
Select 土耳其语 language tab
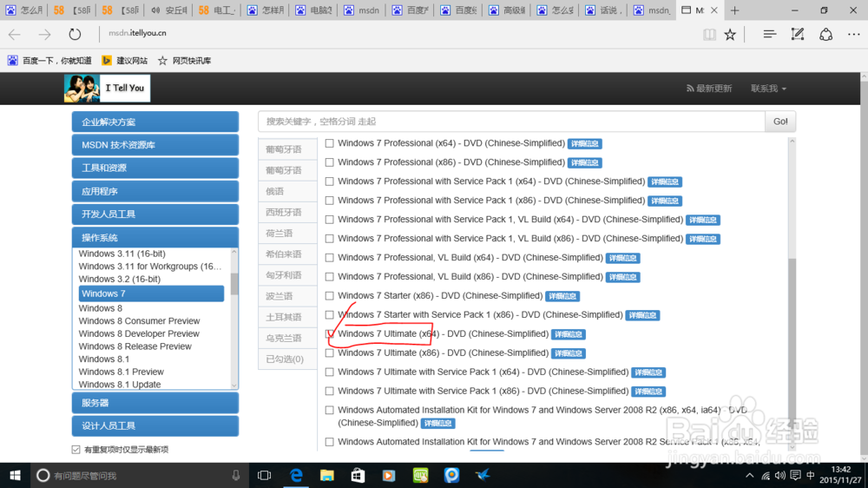(287, 317)
